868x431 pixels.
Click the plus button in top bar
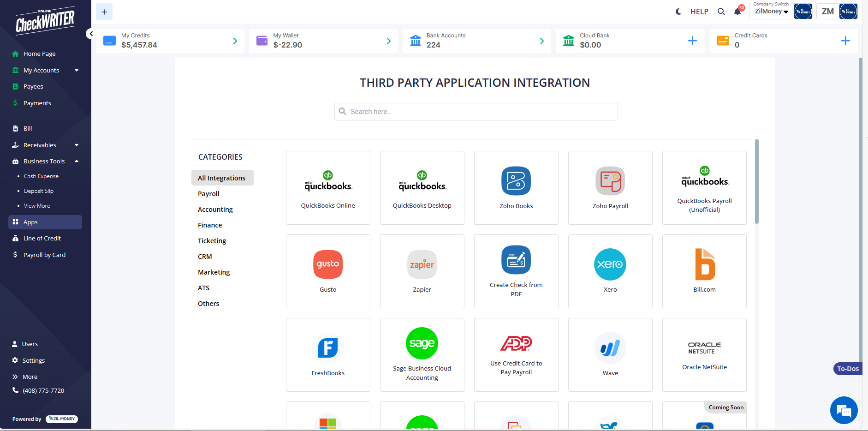(104, 12)
